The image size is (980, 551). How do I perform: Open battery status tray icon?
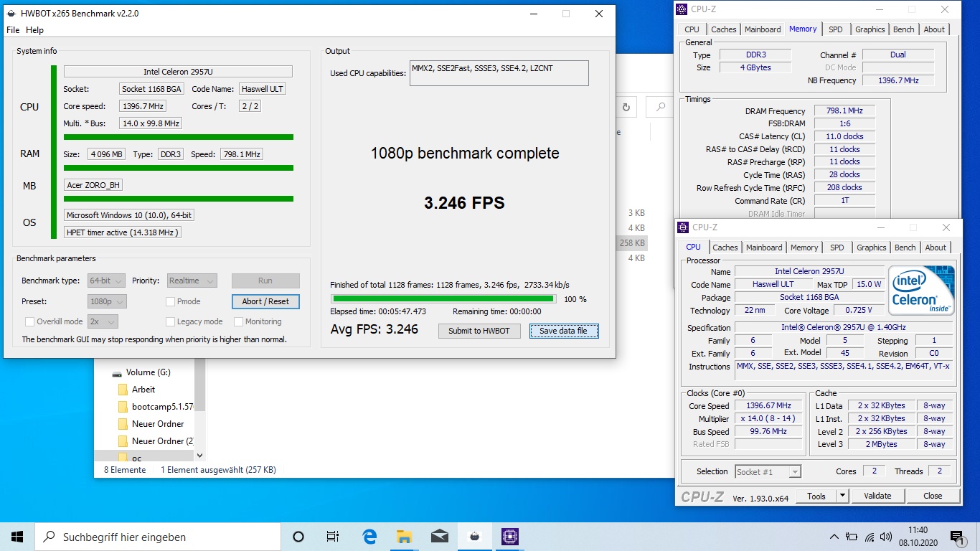tap(852, 537)
